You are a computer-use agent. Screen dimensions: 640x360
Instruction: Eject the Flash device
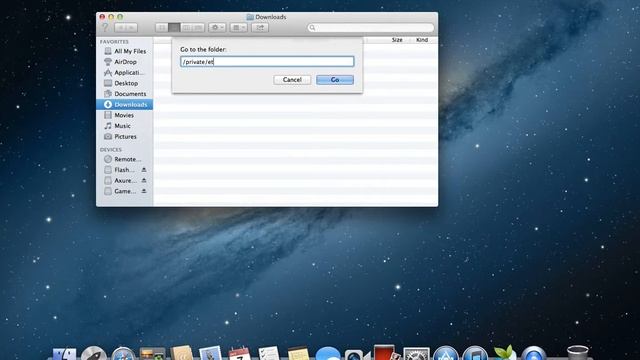144,170
